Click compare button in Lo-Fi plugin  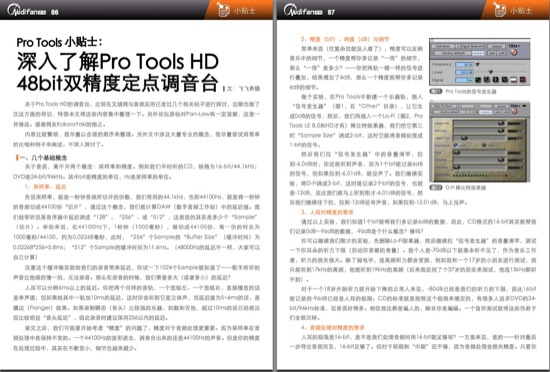(485, 112)
